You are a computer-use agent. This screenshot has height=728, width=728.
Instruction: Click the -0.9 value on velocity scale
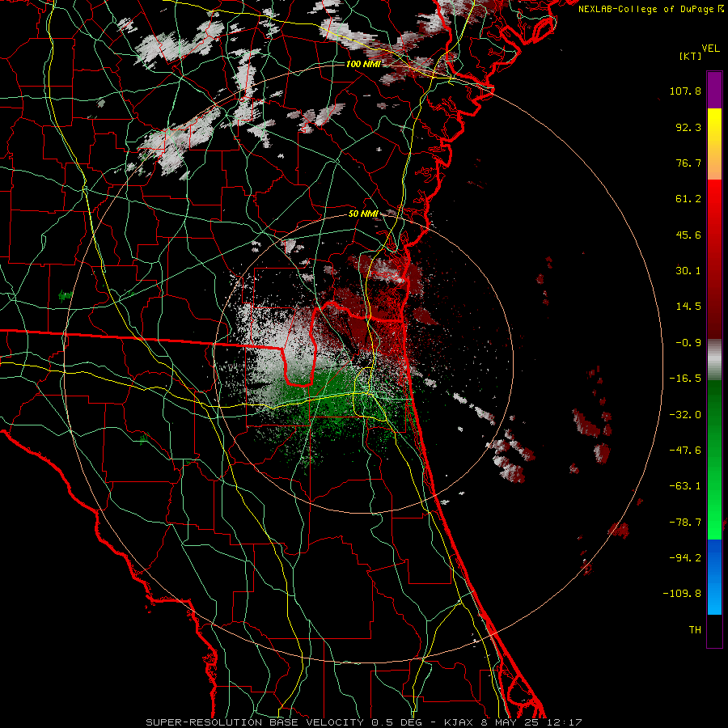click(x=688, y=343)
